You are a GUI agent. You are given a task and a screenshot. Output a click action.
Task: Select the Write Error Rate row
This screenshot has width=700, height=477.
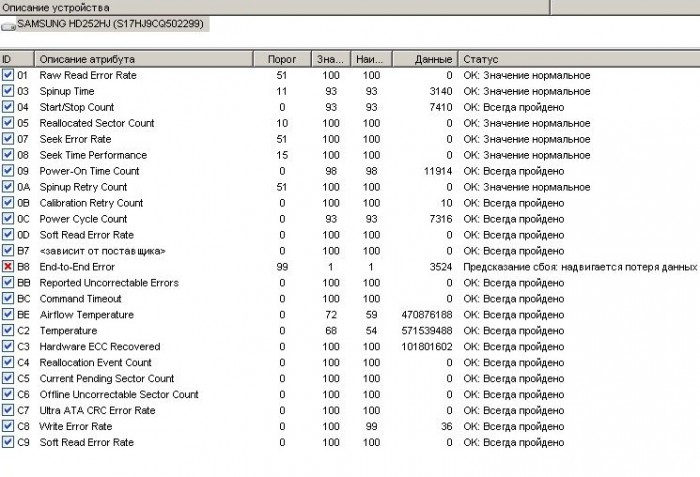75,427
